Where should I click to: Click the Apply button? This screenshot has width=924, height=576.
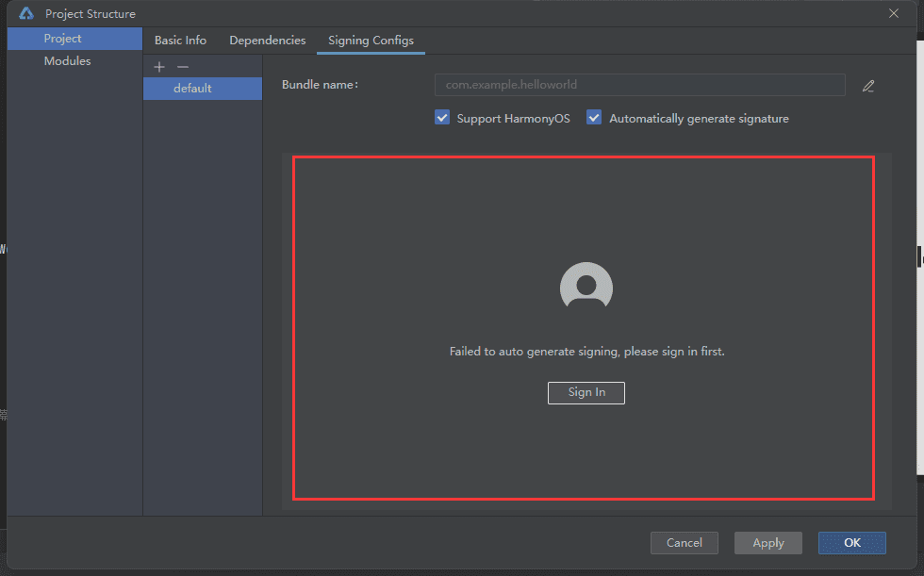[x=768, y=543]
